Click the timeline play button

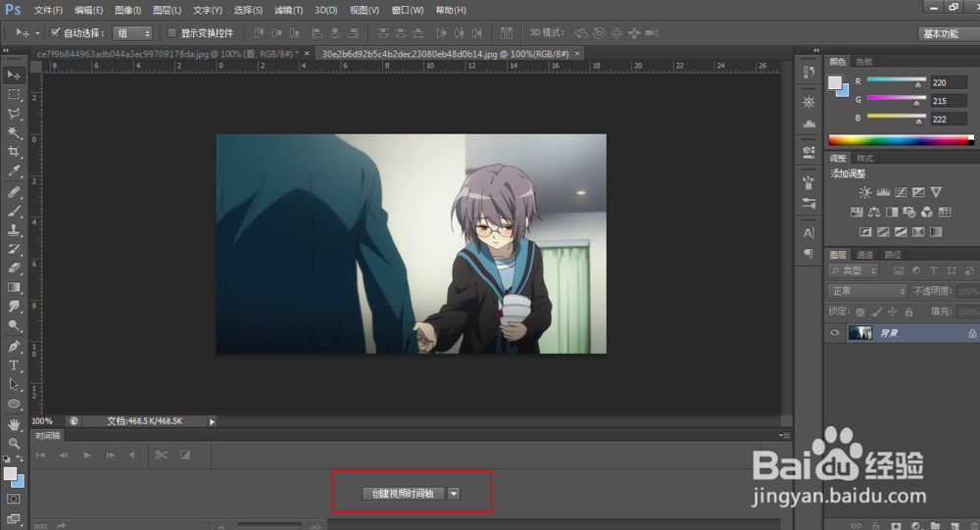pyautogui.click(x=87, y=455)
